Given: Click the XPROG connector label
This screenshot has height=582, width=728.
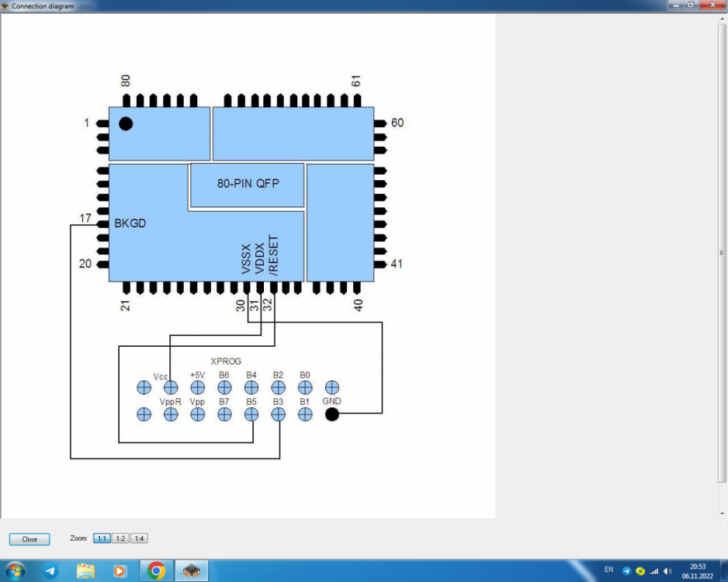Looking at the screenshot, I should click(x=226, y=361).
